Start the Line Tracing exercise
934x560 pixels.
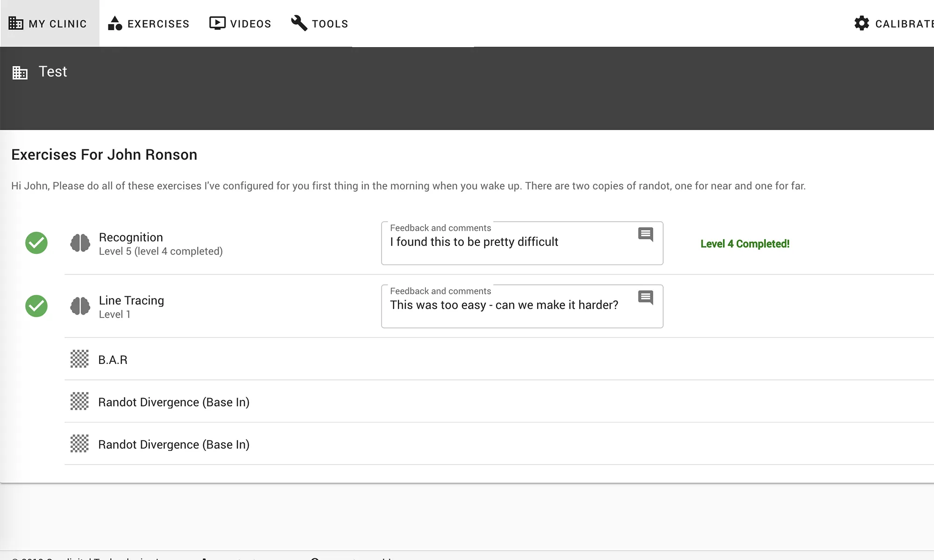pos(131,301)
